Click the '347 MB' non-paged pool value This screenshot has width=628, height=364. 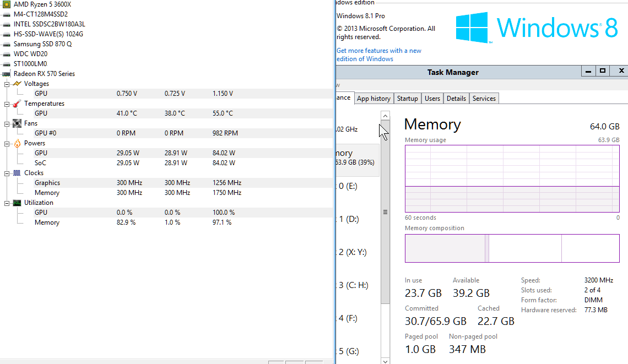click(467, 349)
